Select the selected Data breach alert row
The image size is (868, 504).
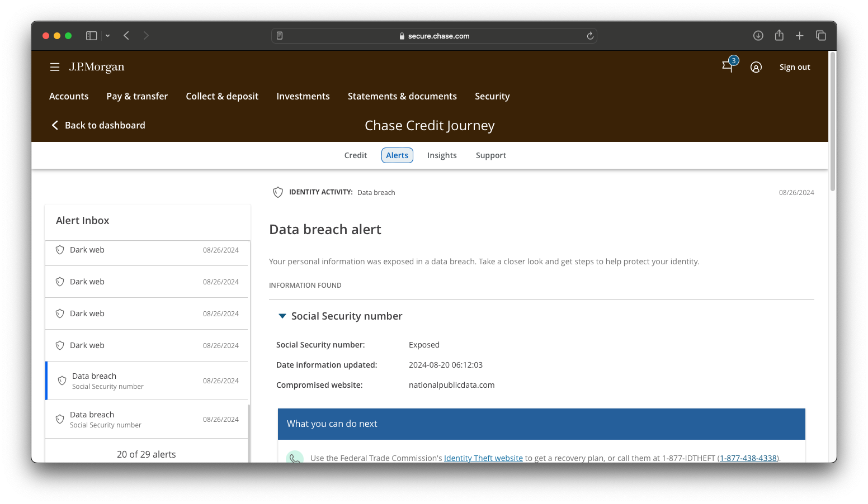[147, 381]
